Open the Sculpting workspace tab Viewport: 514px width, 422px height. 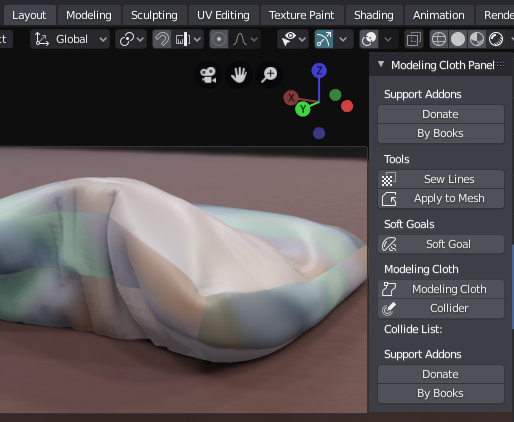(154, 15)
